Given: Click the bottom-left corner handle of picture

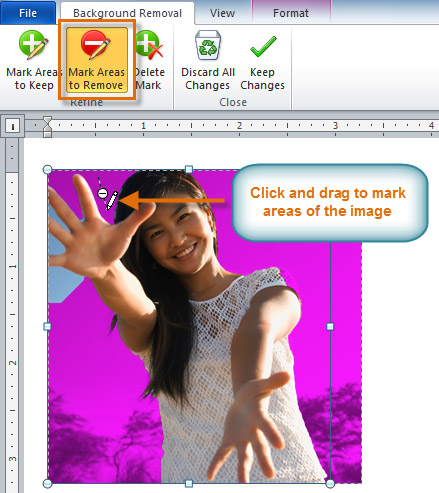Looking at the screenshot, I should point(48,483).
